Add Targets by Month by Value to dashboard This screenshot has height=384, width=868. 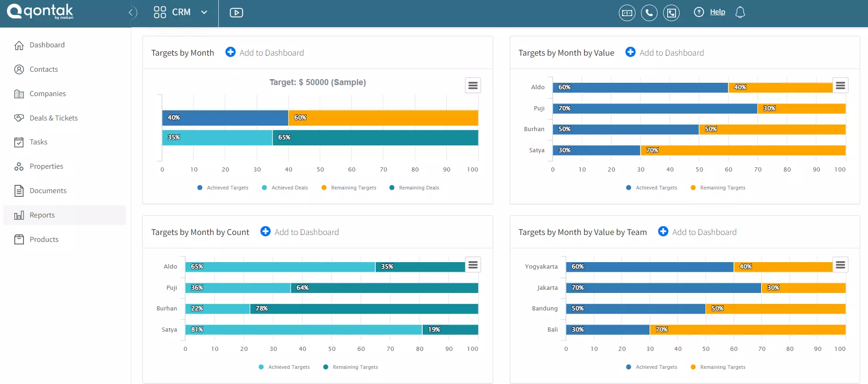(x=664, y=52)
